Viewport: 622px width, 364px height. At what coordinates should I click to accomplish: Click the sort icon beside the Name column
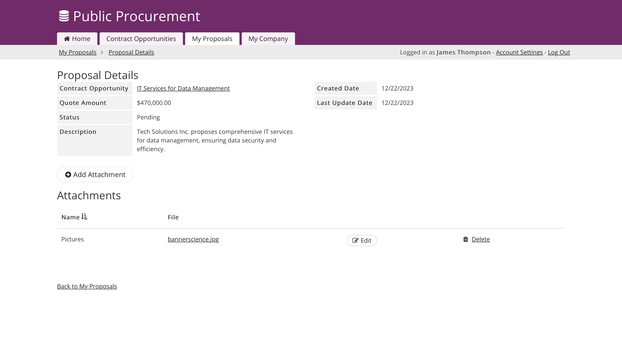(84, 217)
